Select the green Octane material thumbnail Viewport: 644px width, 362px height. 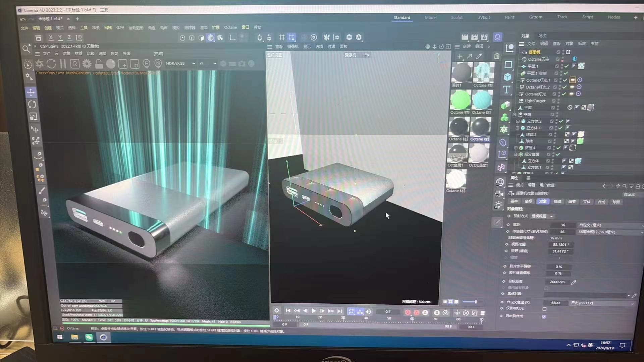pos(460,100)
